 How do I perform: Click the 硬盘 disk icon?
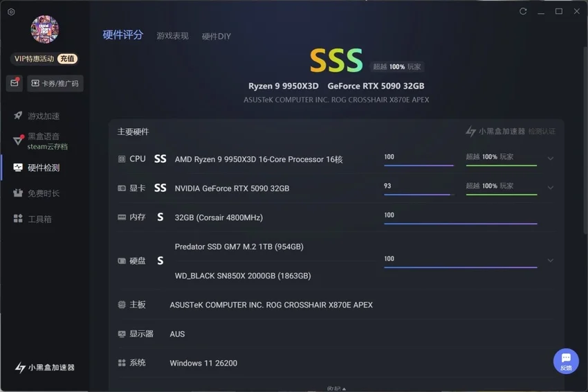tap(122, 261)
